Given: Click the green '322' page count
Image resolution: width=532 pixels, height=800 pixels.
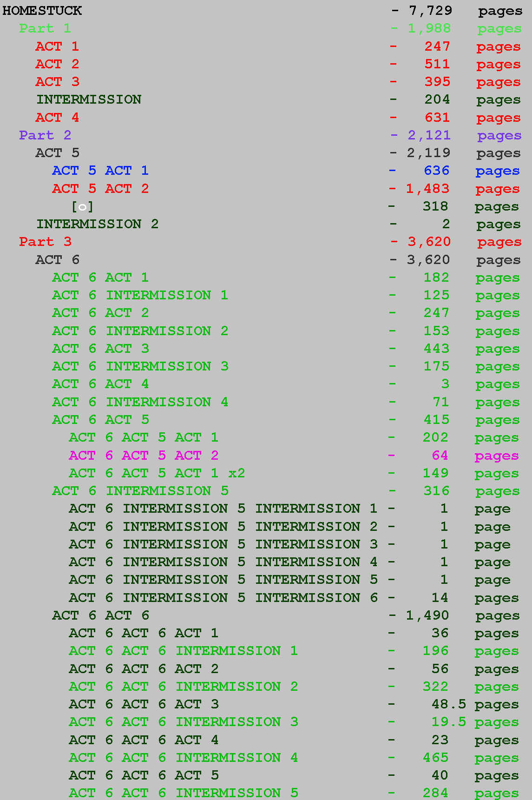Looking at the screenshot, I should (435, 687).
